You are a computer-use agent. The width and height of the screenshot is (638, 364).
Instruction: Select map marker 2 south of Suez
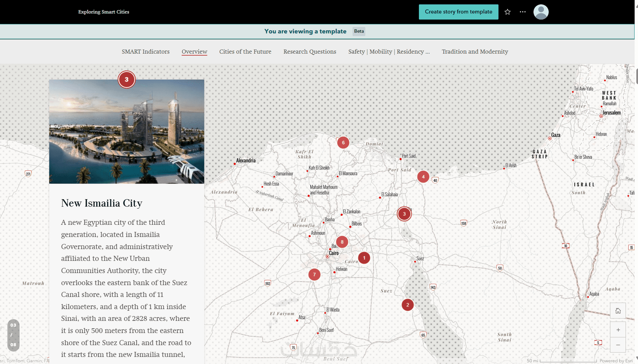click(x=407, y=305)
